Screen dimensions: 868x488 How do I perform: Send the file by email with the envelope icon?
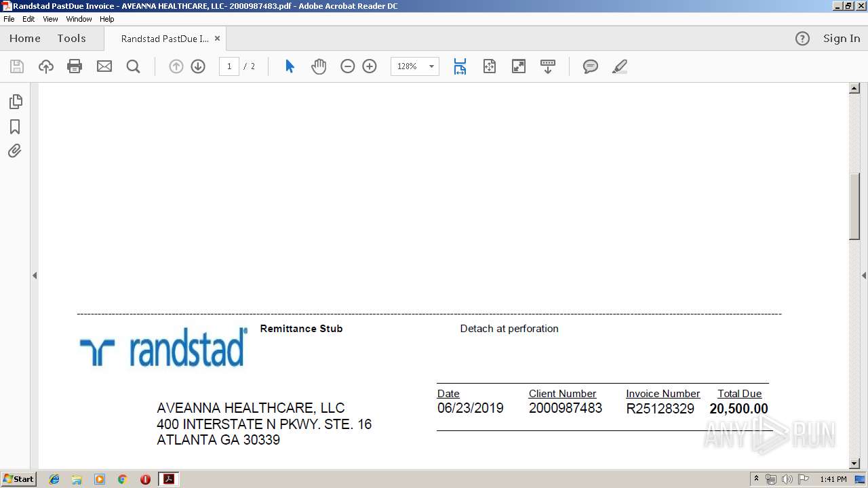(104, 66)
